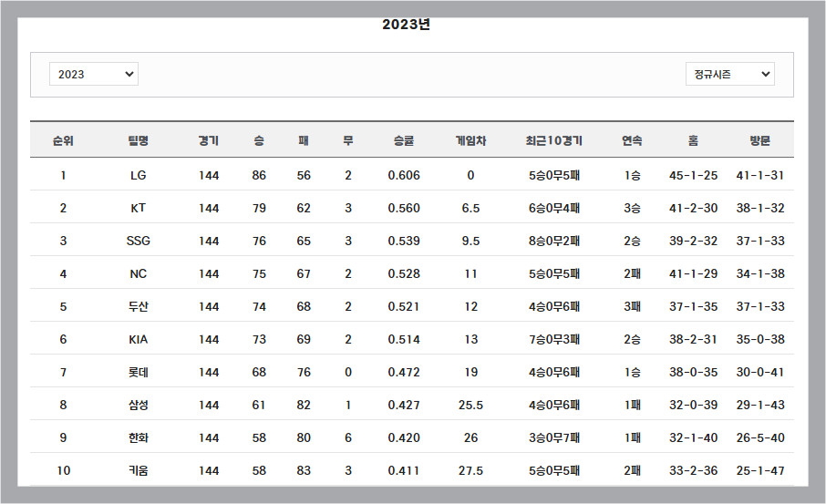826x504 pixels.
Task: Click 한화's recent form 3승0무7패
Action: [554, 437]
